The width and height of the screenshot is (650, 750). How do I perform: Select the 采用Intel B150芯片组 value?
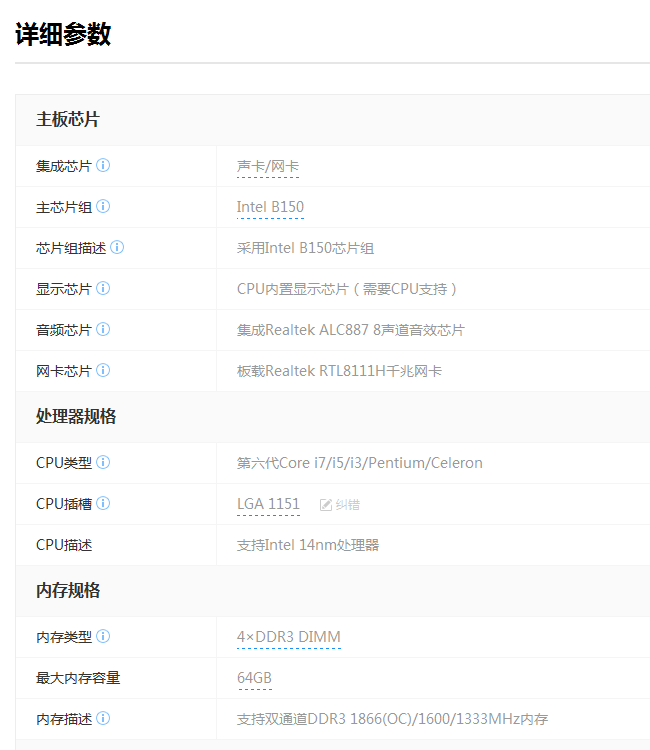point(305,248)
